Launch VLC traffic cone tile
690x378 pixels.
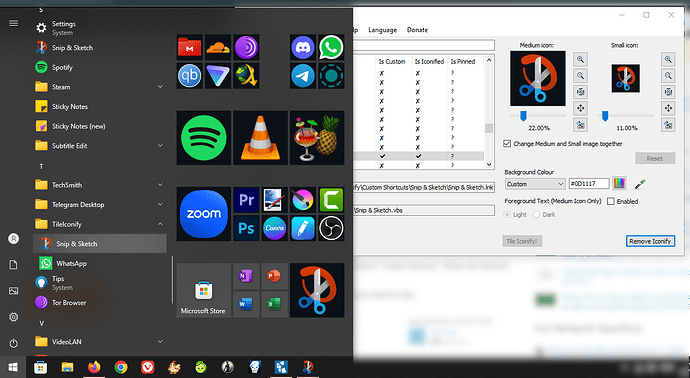pos(260,138)
